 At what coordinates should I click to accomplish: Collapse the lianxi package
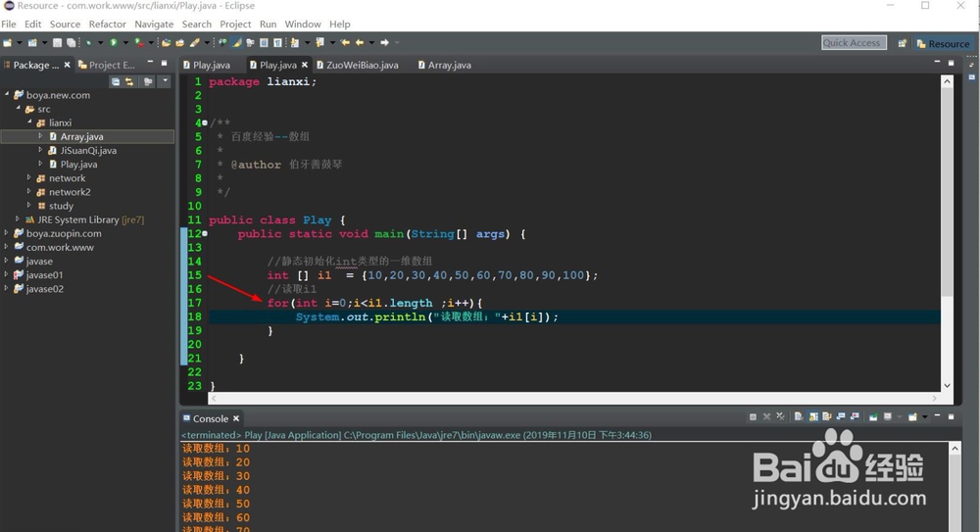point(29,121)
